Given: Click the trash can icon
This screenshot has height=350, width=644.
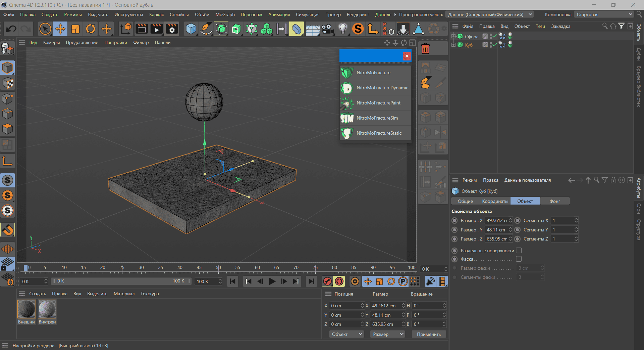Looking at the screenshot, I should coord(425,49).
